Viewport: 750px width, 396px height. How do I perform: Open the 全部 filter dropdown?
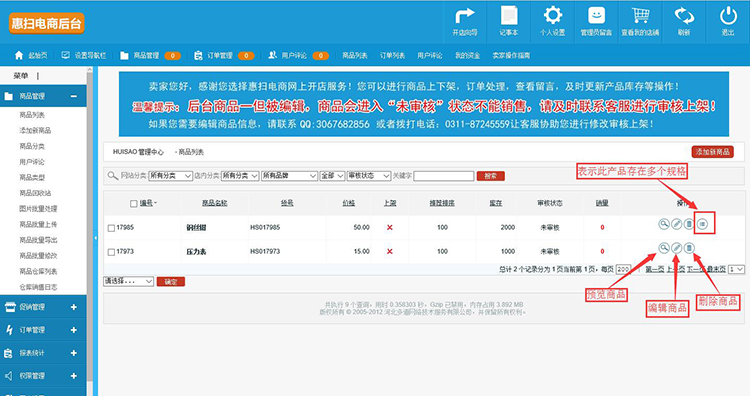click(x=332, y=176)
